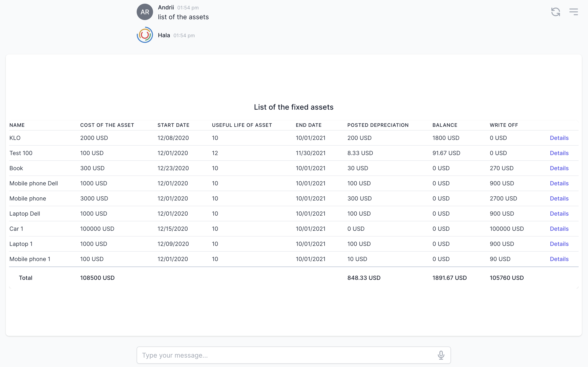Open Details for Laptop 1
This screenshot has width=588, height=367.
click(x=559, y=244)
